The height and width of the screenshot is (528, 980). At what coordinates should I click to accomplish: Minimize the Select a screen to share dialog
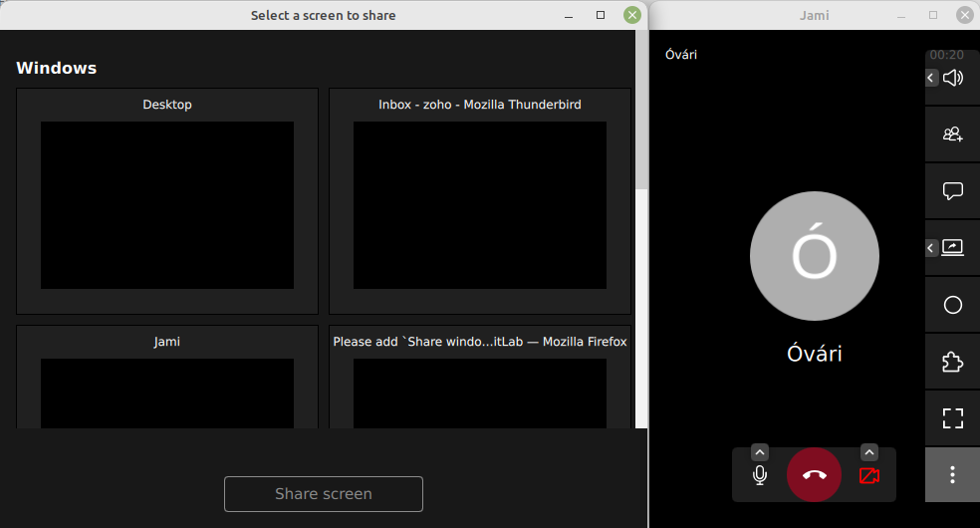[569, 16]
